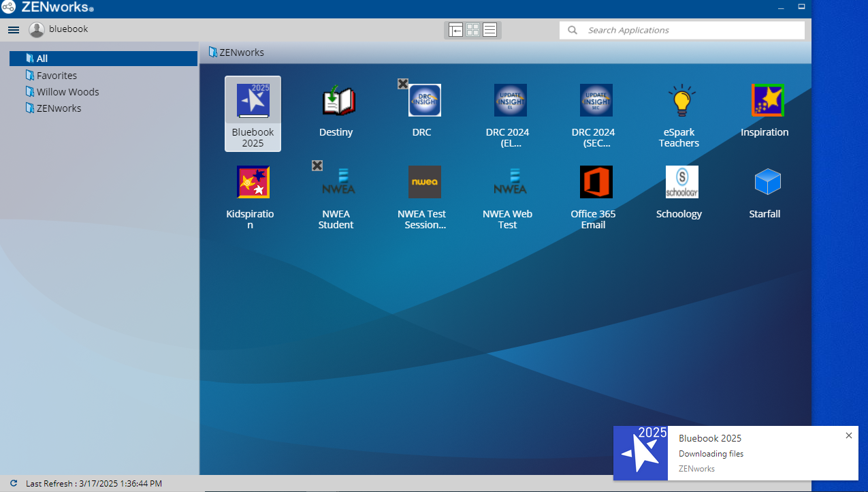Open the hamburger menu
The image size is (868, 492).
(x=14, y=30)
